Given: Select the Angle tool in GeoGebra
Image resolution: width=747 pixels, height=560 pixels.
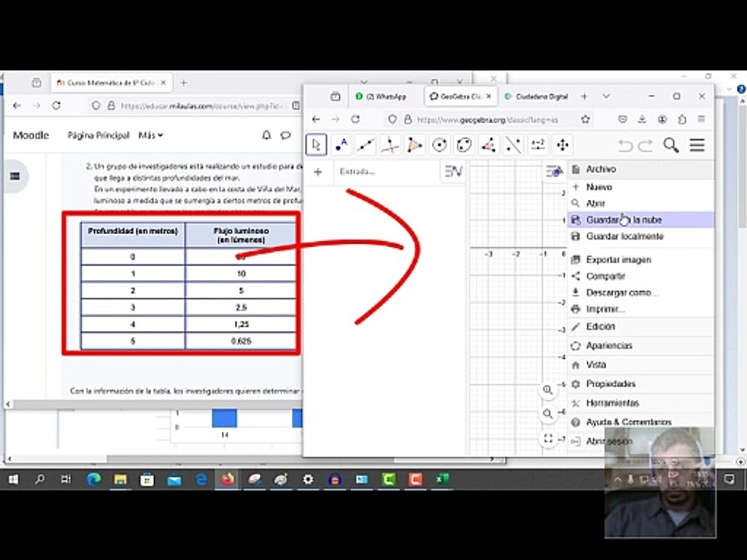Looking at the screenshot, I should [489, 145].
